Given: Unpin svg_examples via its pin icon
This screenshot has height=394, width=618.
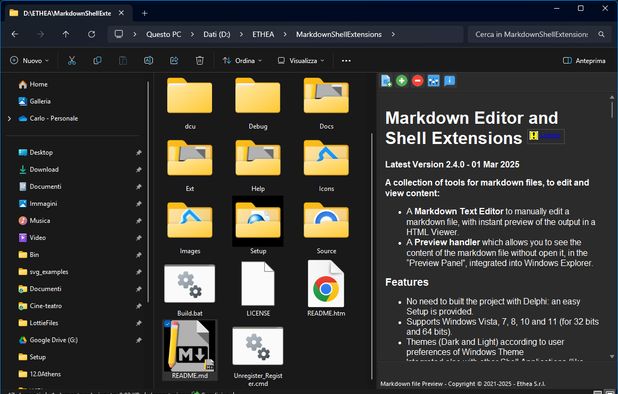Looking at the screenshot, I should (138, 272).
